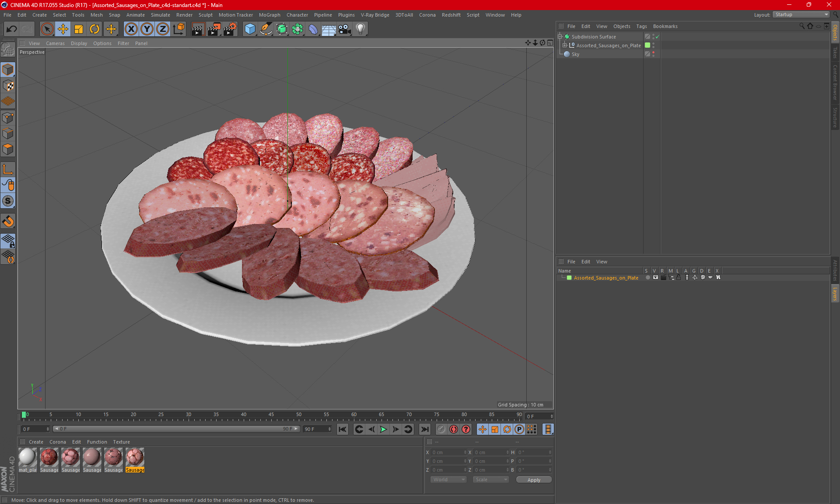Open the File menu
Image resolution: width=840 pixels, height=504 pixels.
7,15
